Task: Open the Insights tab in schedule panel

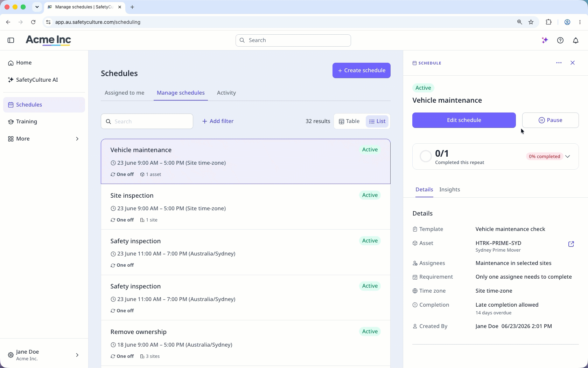Action: 450,190
